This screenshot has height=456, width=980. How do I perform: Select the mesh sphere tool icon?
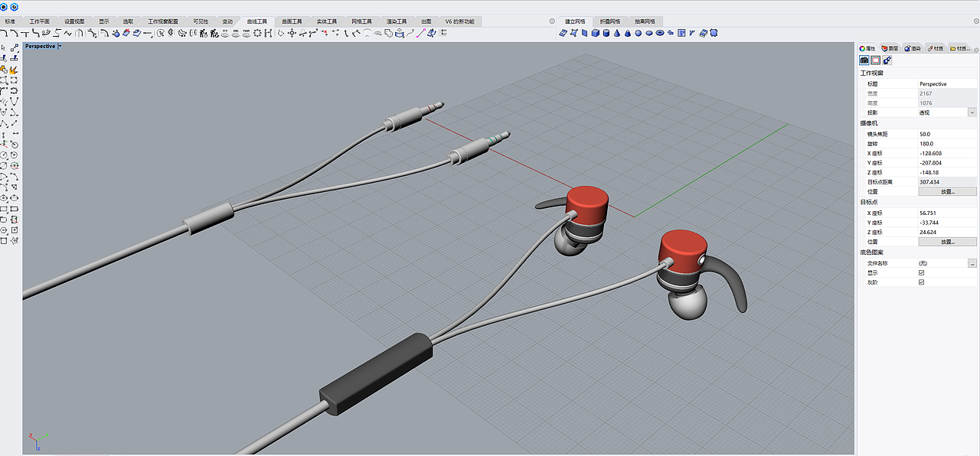tap(639, 33)
